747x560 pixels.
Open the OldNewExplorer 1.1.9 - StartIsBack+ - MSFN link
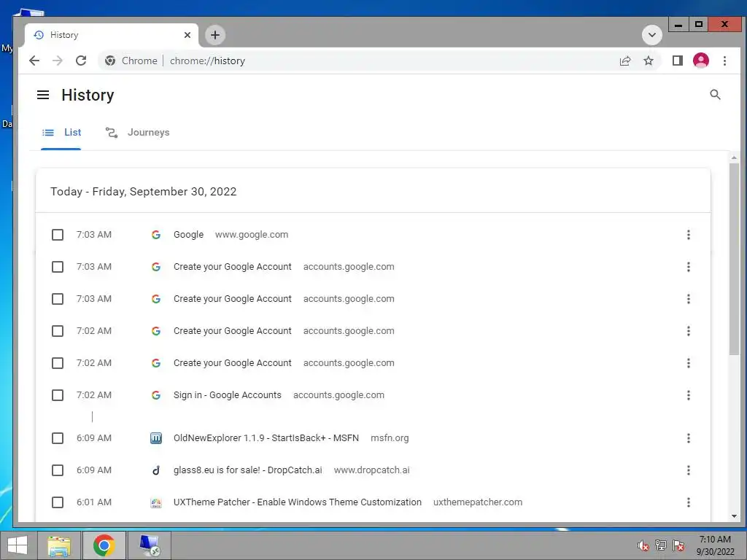[x=266, y=438]
